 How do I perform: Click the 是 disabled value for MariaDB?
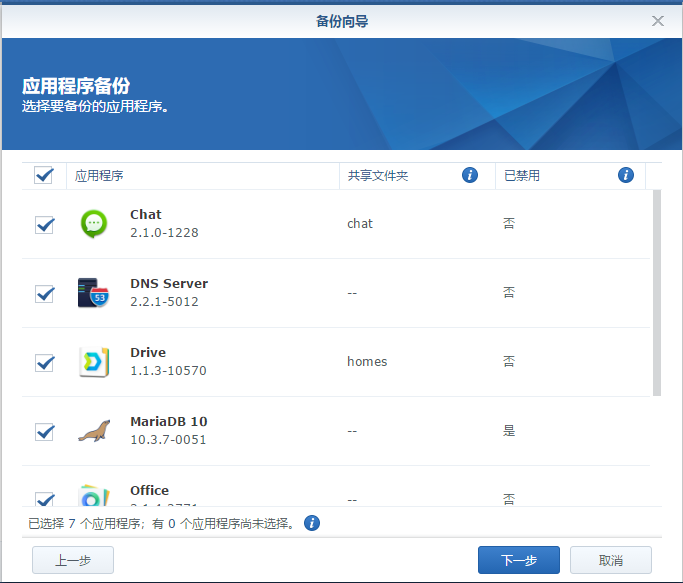tap(509, 430)
